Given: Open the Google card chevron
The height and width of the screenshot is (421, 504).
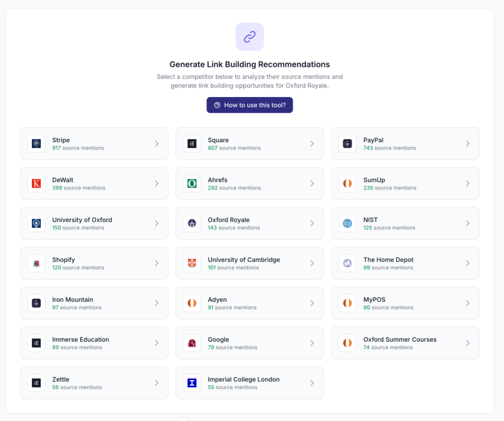Looking at the screenshot, I should 312,343.
